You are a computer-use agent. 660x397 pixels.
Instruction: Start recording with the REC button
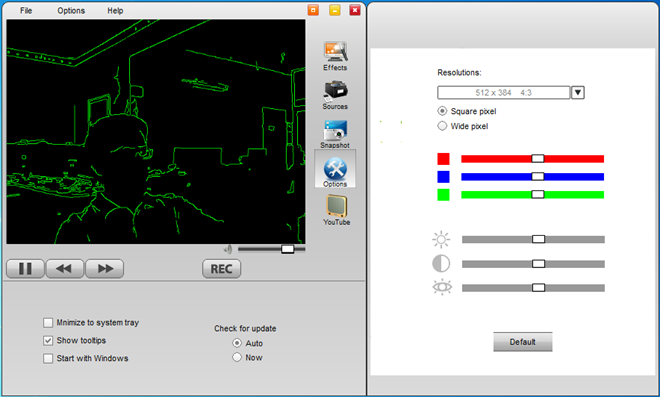tap(221, 269)
